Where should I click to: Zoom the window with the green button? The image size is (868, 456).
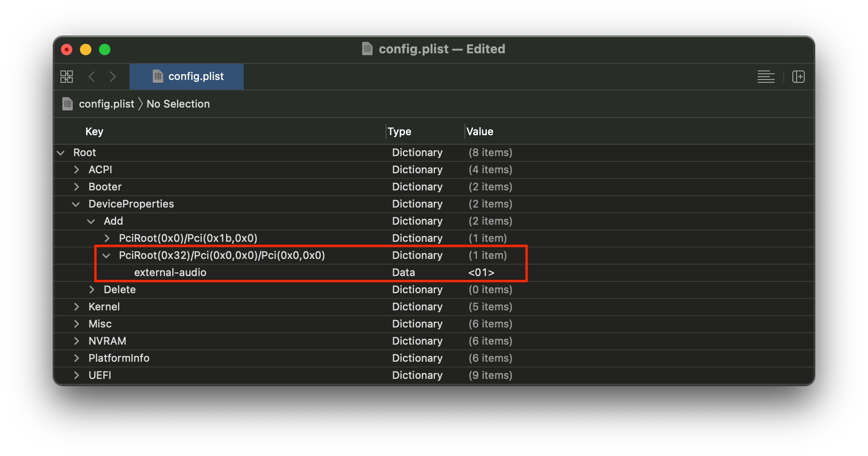click(105, 50)
